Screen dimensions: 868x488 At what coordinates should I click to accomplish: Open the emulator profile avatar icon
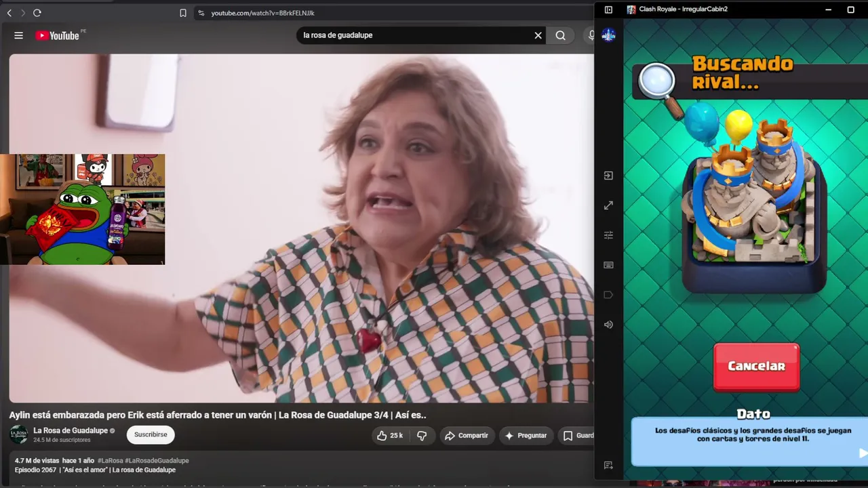tap(608, 35)
